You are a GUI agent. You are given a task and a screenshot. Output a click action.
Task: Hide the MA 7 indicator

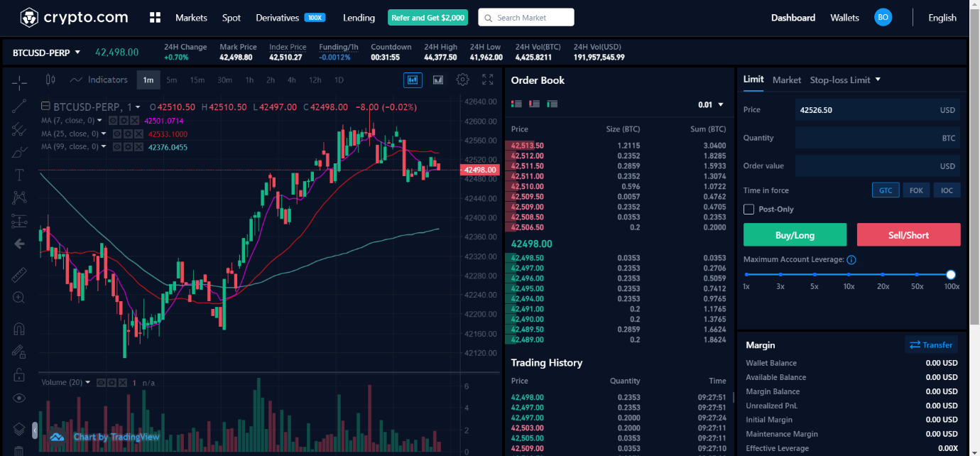(113, 120)
